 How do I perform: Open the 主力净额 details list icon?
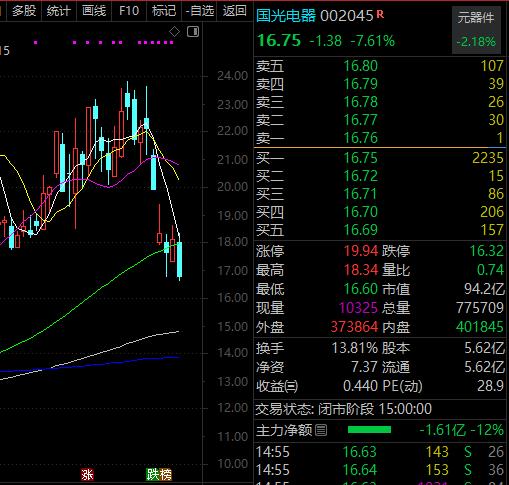point(321,430)
